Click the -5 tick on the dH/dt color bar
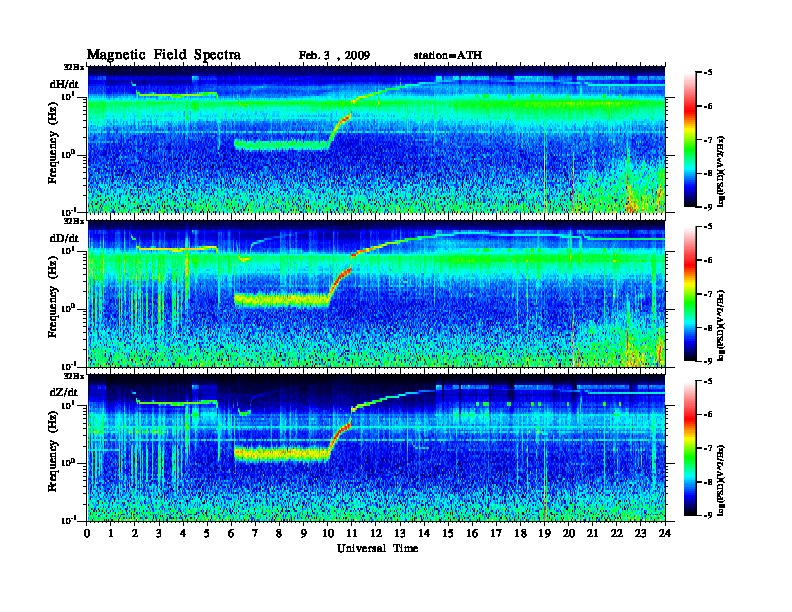This screenshot has width=792, height=612. click(708, 73)
